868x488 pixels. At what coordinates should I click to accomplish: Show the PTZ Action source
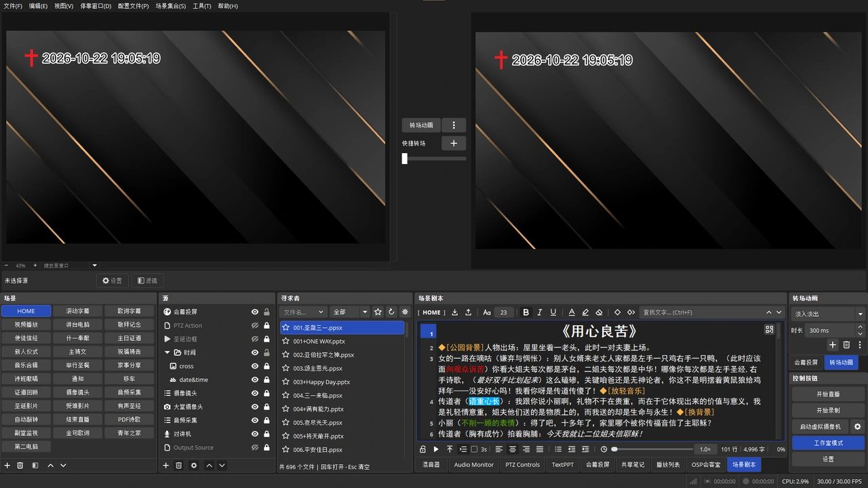coord(255,325)
